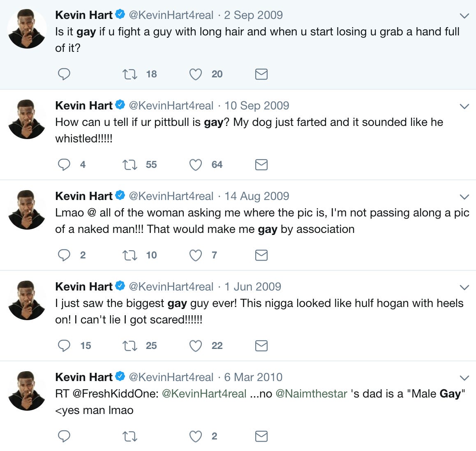Screen dimensions: 476x451
Task: Send the 10 Sep 2009 tweet via message
Action: [261, 165]
